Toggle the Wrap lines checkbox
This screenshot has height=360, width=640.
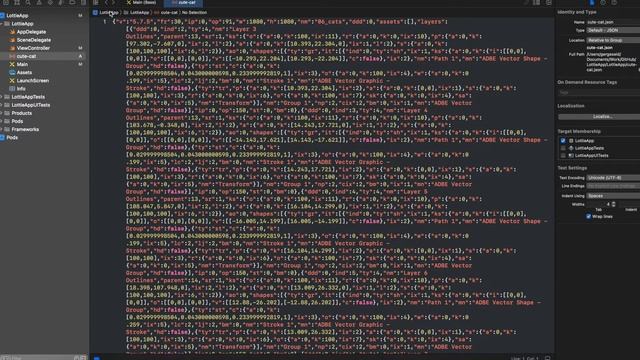coord(589,217)
